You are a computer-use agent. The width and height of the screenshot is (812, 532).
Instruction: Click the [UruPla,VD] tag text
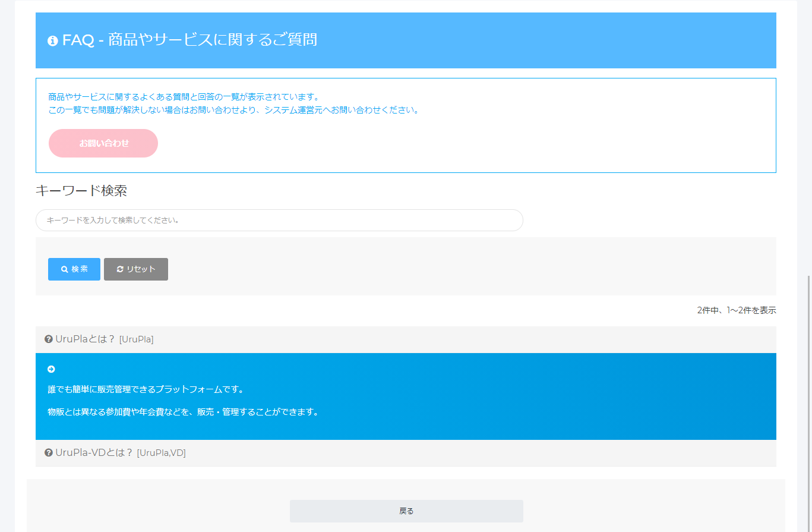coord(161,453)
